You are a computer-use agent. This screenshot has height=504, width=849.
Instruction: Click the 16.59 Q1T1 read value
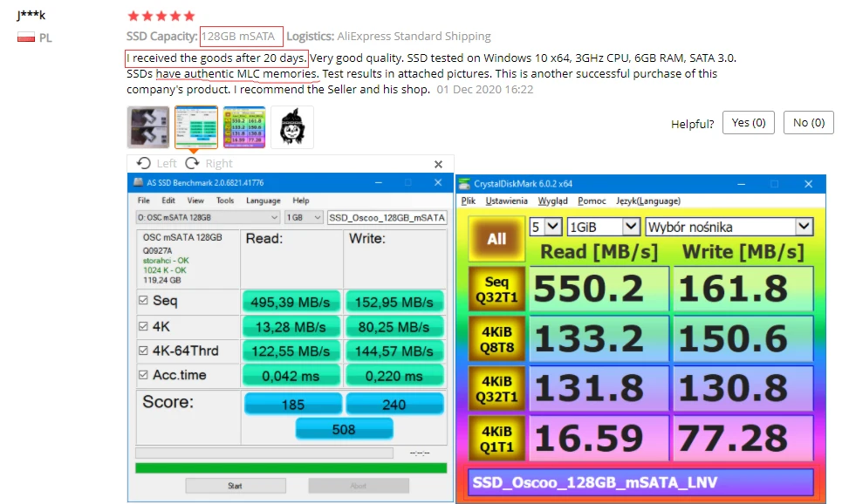599,439
